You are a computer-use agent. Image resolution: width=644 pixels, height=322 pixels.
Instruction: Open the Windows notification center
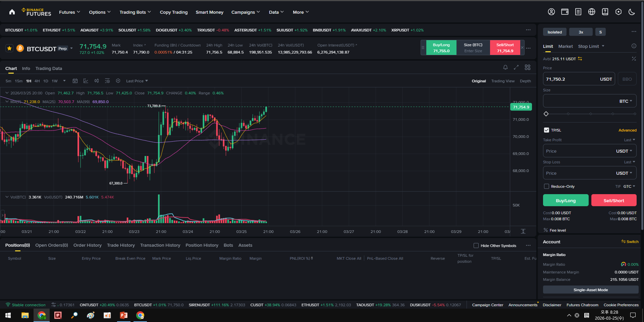[633, 315]
